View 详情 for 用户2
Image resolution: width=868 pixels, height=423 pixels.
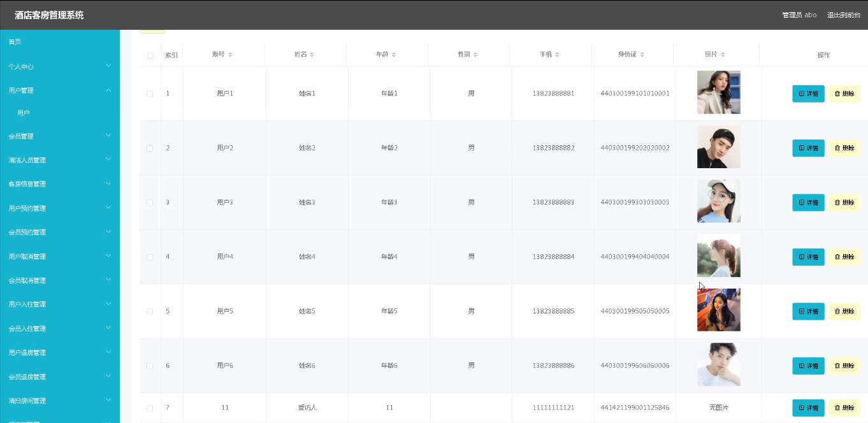point(808,148)
